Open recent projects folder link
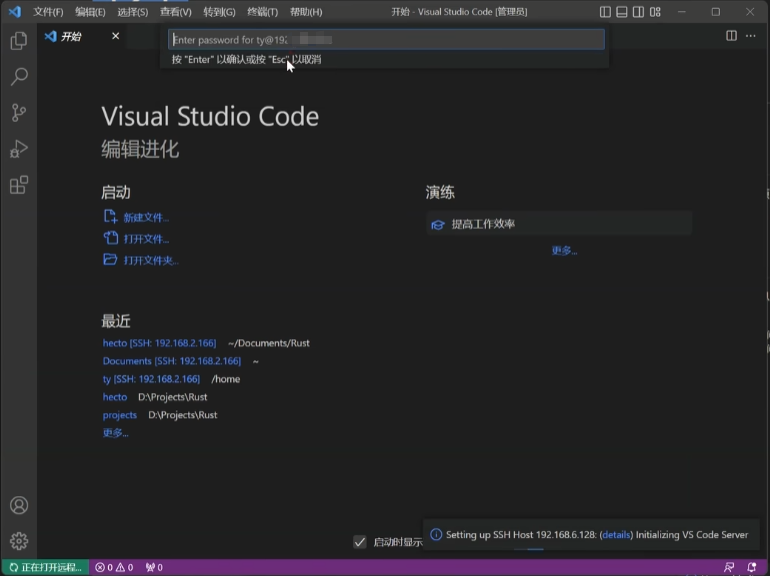The image size is (770, 576). click(x=120, y=415)
